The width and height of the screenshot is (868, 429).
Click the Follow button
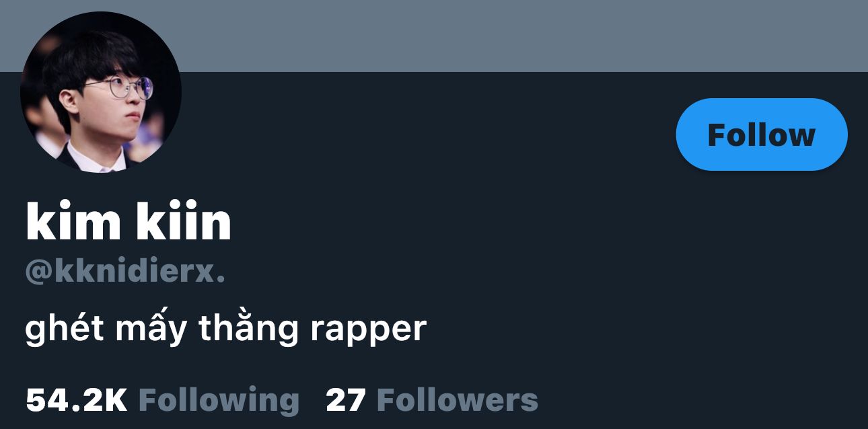click(x=762, y=134)
